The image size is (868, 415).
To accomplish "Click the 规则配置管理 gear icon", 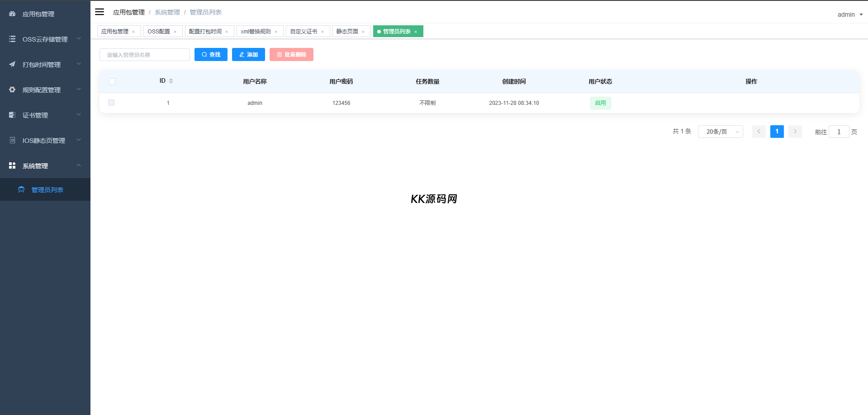I will click(12, 90).
